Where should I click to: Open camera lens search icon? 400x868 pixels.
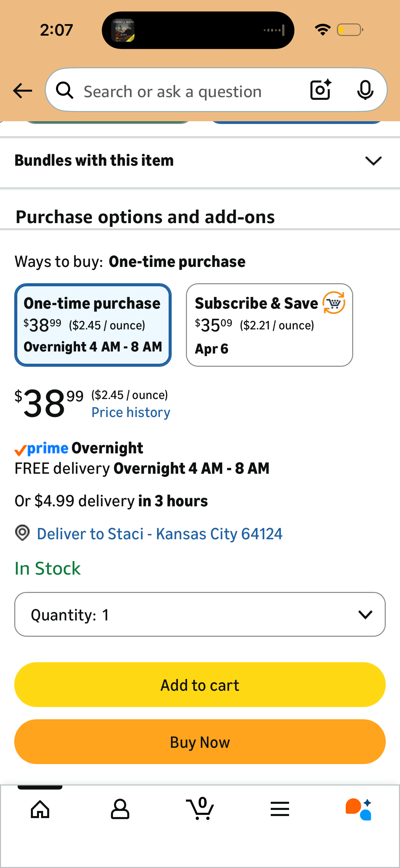coord(321,90)
